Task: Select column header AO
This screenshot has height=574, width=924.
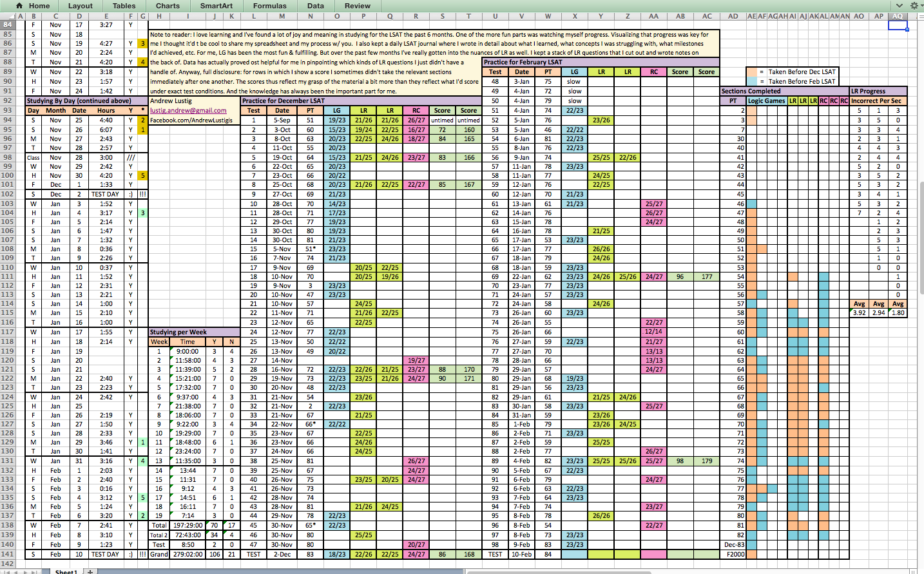Action: coord(859,16)
